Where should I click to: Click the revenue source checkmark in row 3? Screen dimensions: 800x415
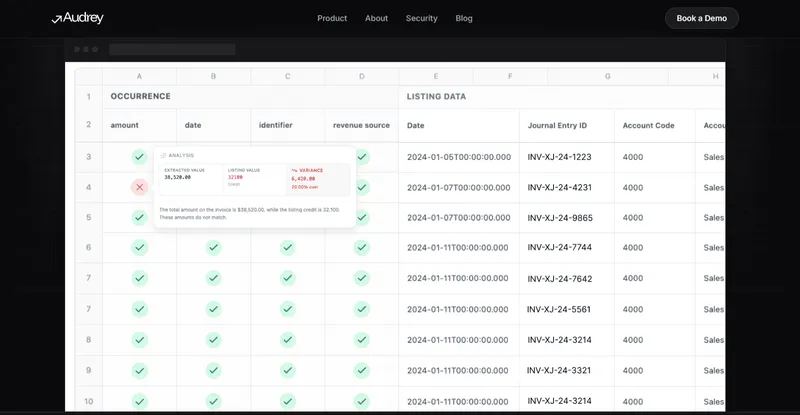tap(362, 157)
